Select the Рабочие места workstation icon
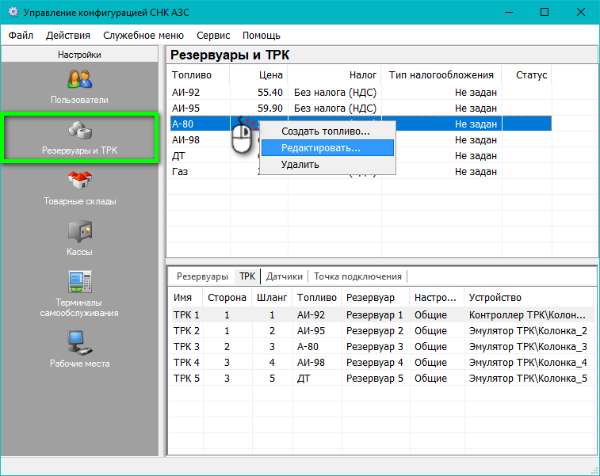Screen dimensions: 600x476 point(79,343)
